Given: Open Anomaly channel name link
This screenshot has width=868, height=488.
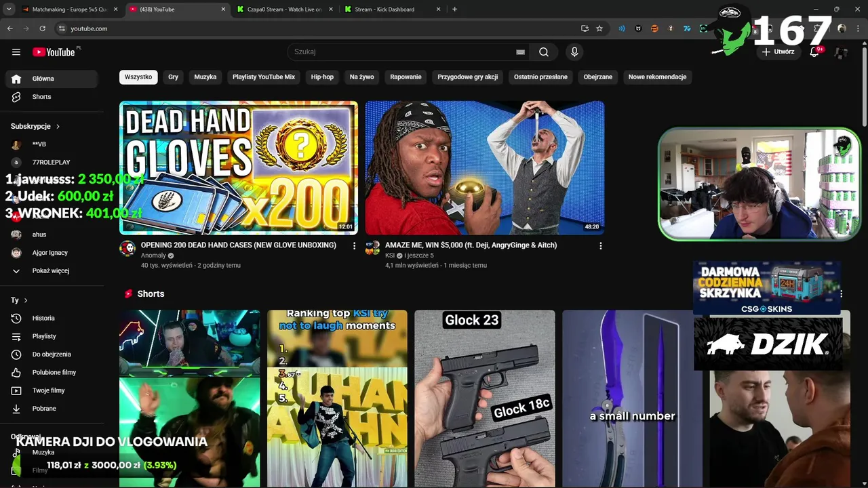Looking at the screenshot, I should 153,256.
